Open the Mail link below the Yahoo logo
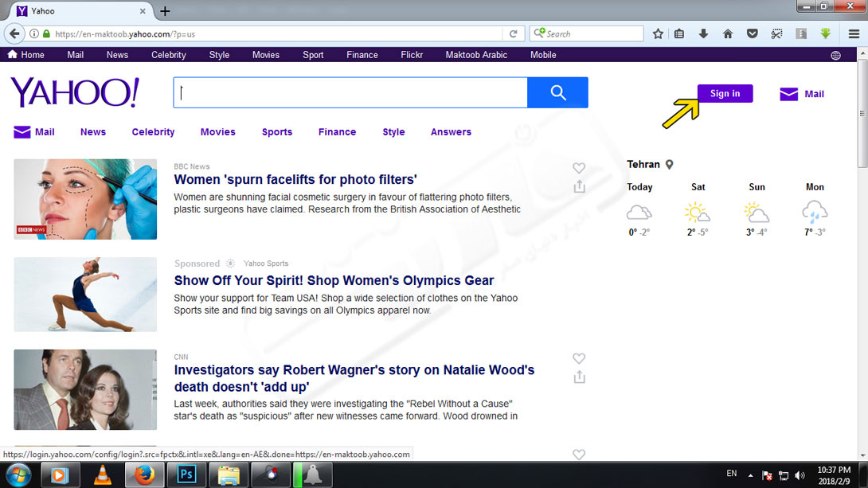Viewport: 868px width, 488px height. [x=33, y=131]
